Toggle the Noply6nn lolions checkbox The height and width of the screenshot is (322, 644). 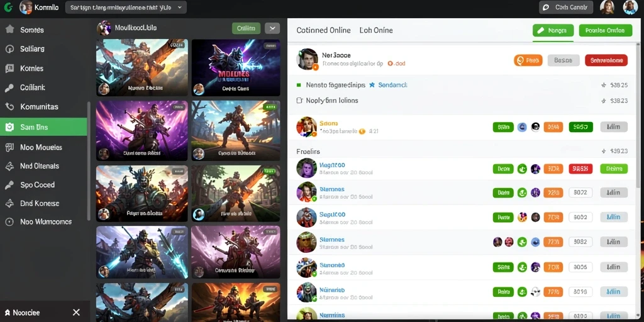[299, 100]
